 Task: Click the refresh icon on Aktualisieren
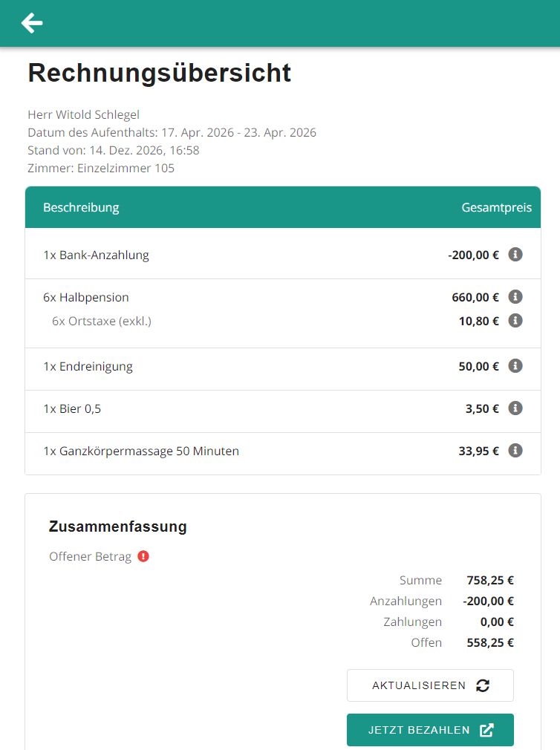482,685
